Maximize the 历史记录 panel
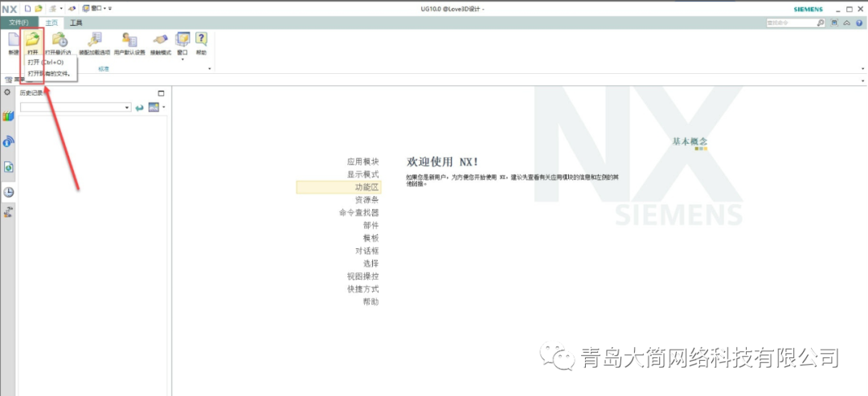This screenshot has height=396, width=868. (x=161, y=93)
